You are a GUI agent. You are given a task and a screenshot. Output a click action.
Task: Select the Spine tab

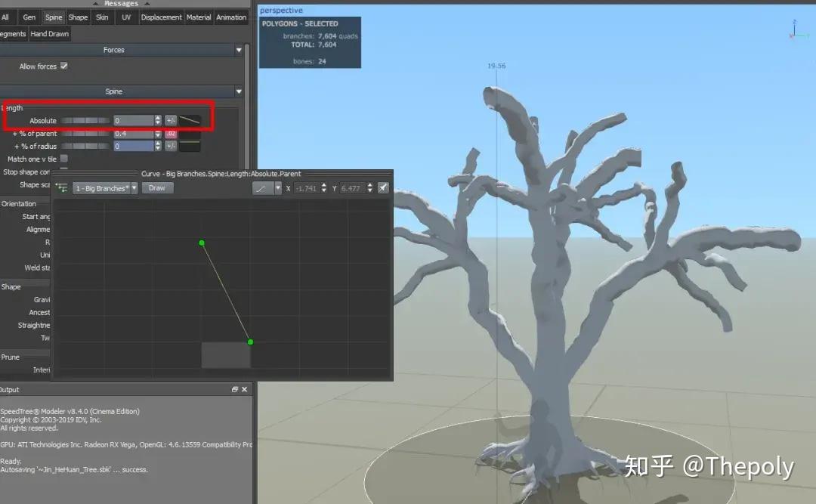54,17
